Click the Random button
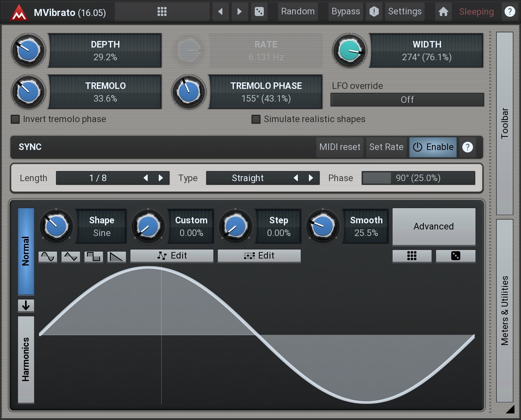Image resolution: width=521 pixels, height=420 pixels. click(298, 11)
